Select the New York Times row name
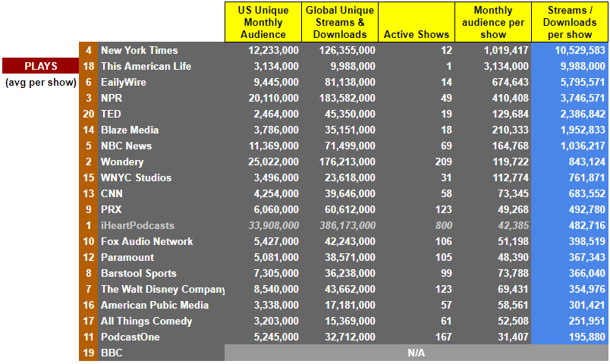Image resolution: width=610 pixels, height=364 pixels. [140, 50]
